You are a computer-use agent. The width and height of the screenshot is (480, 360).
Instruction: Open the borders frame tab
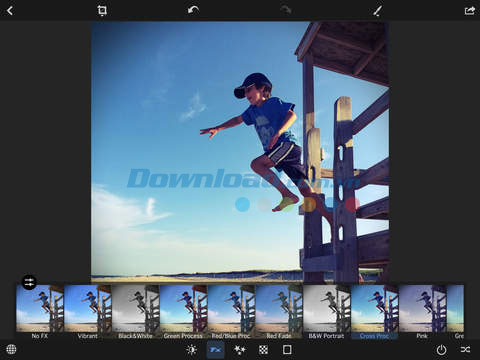click(287, 349)
